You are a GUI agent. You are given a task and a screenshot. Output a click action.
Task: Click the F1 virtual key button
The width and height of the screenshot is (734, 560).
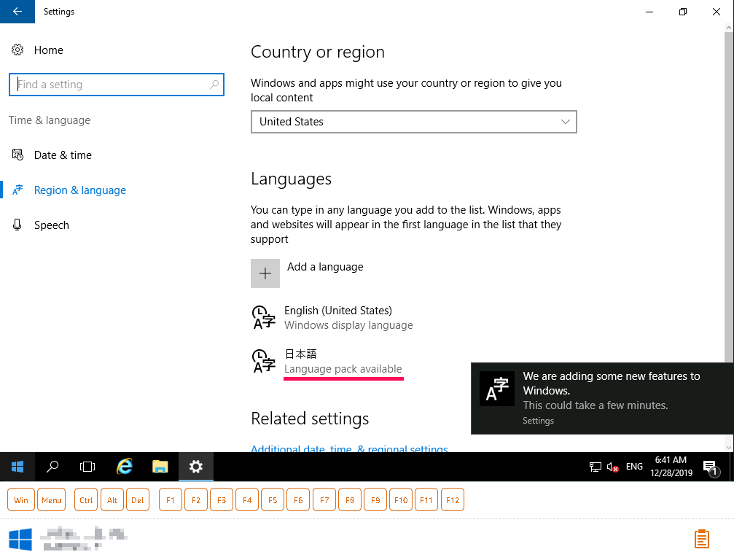coord(171,500)
